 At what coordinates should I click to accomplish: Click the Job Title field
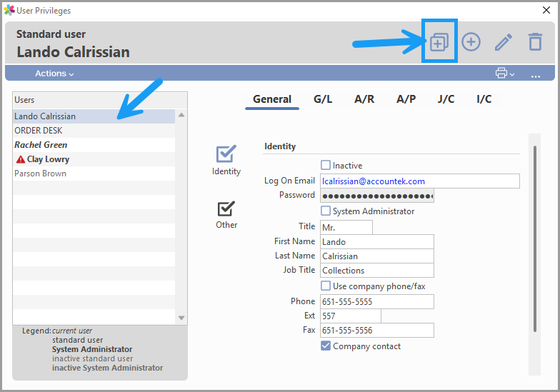pos(377,270)
